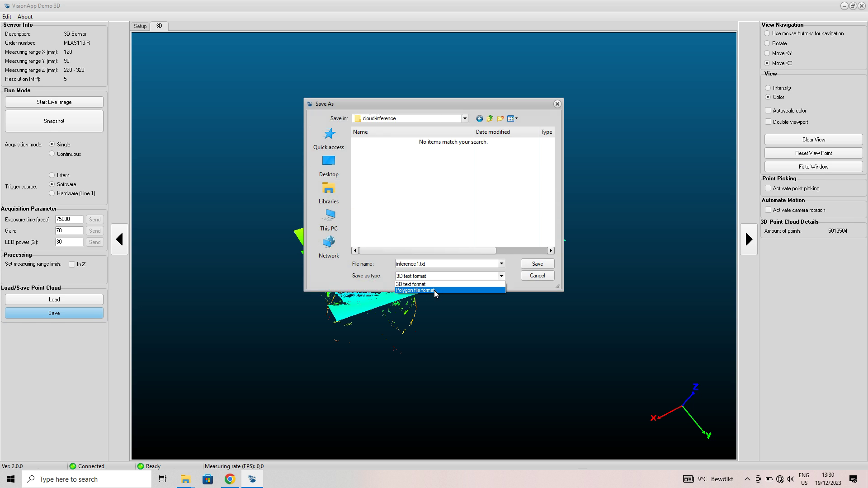Switch to the Setup tab
The image size is (868, 488).
point(140,26)
